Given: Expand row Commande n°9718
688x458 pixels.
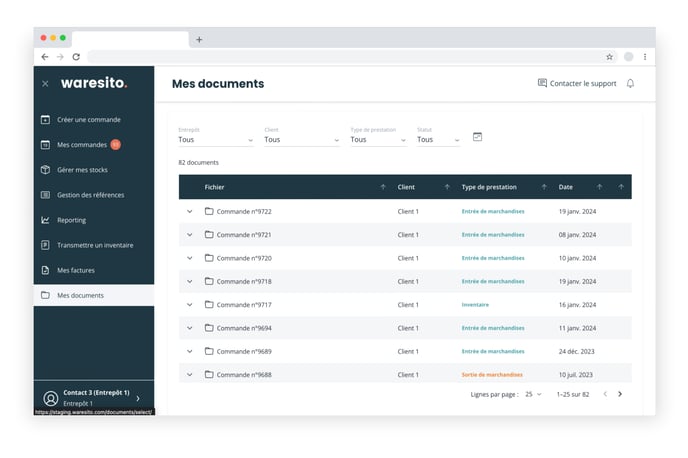Looking at the screenshot, I should (190, 281).
